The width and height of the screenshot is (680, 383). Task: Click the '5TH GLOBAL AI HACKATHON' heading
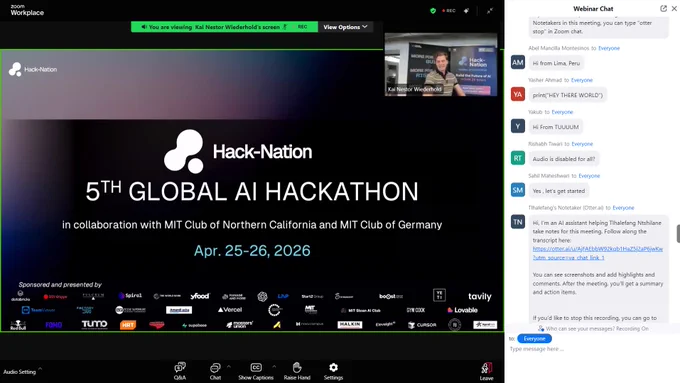point(252,191)
